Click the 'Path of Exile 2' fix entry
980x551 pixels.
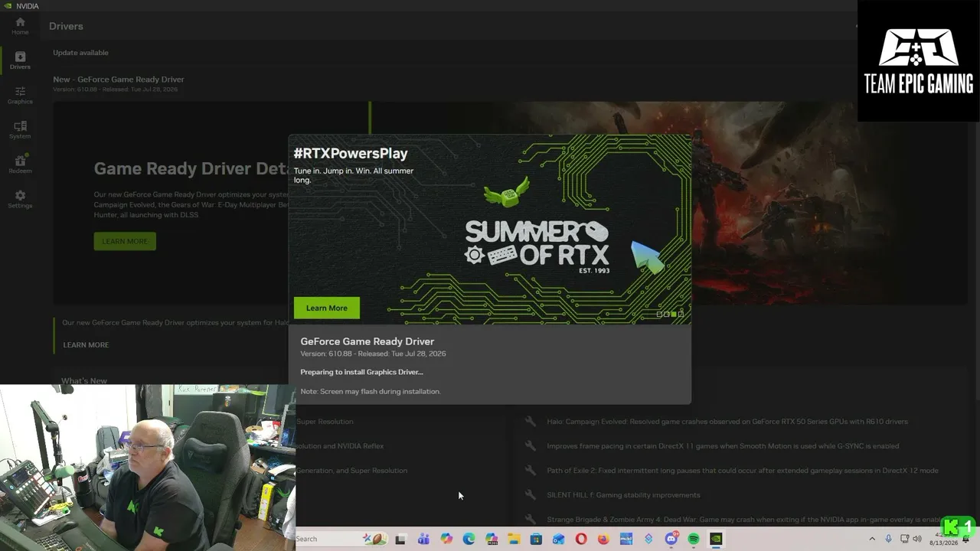click(x=743, y=471)
